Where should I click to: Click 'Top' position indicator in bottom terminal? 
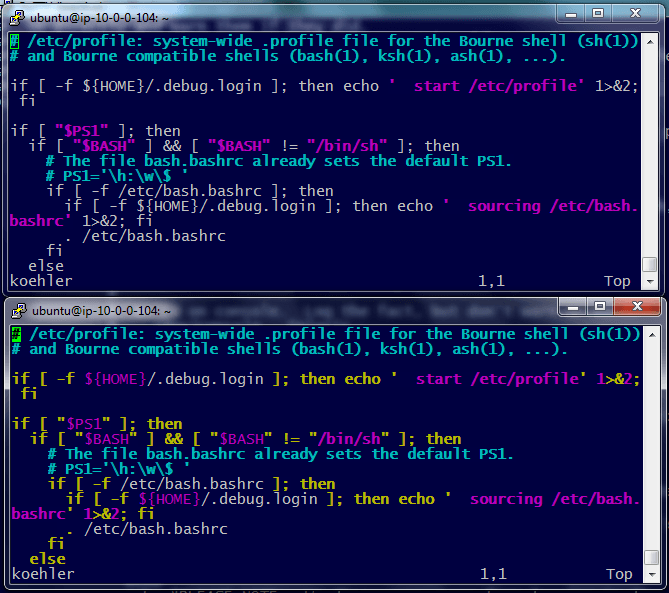click(619, 574)
